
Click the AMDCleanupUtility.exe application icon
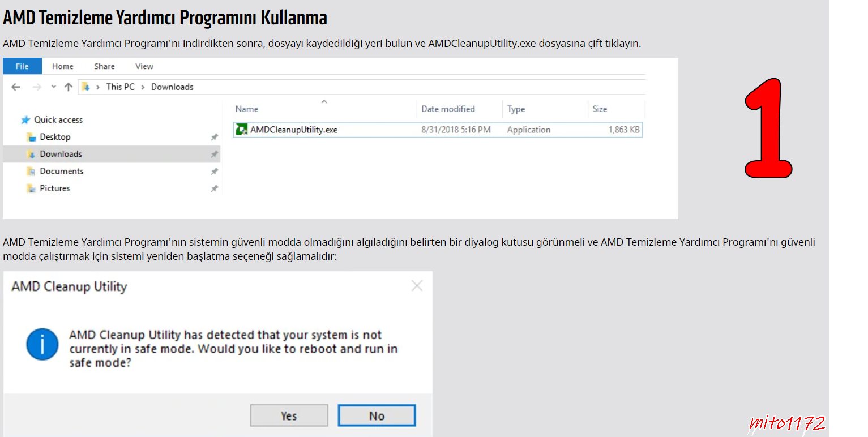[241, 130]
